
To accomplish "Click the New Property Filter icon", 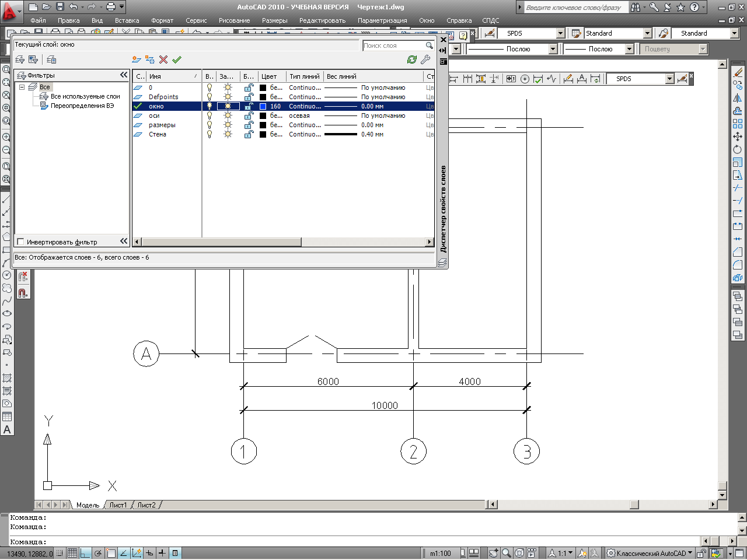I will (20, 60).
